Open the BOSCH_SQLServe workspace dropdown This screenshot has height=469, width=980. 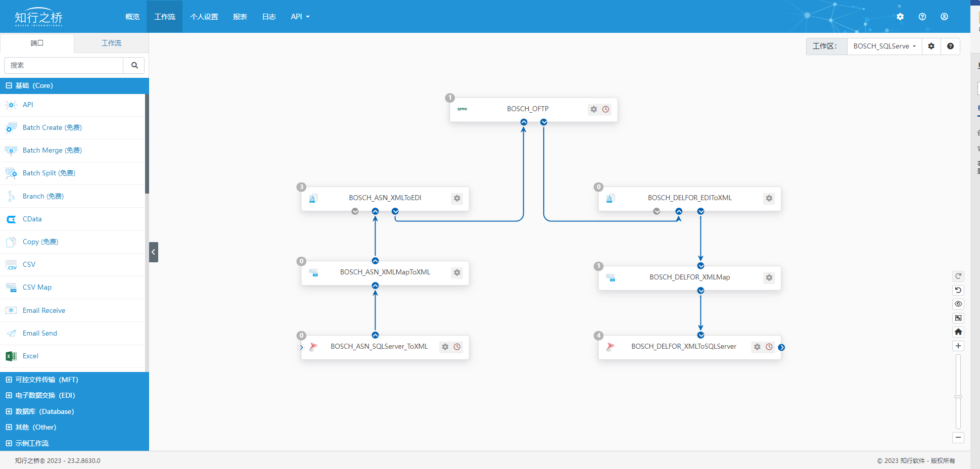tap(884, 46)
